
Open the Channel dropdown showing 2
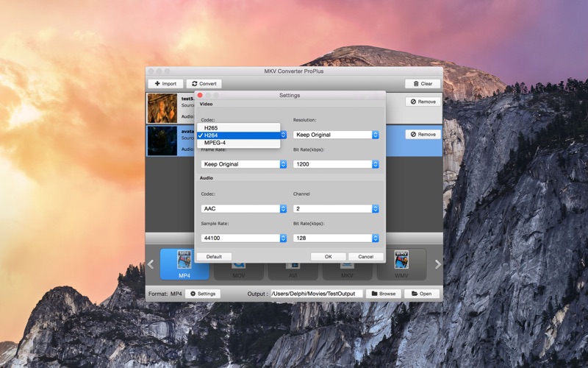[x=336, y=208]
